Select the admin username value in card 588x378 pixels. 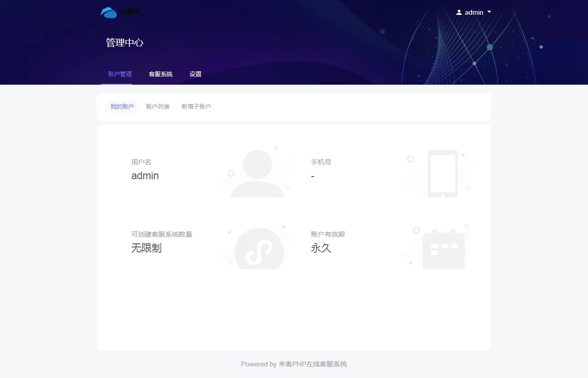145,176
